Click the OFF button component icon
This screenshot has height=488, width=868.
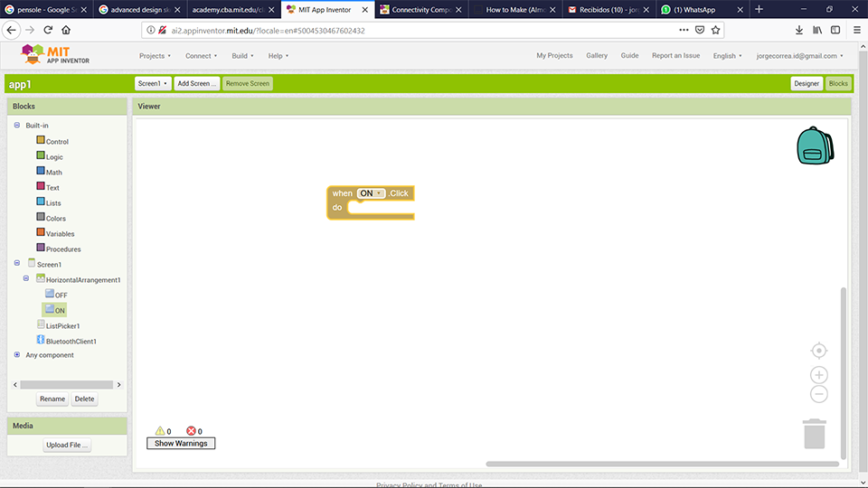click(50, 294)
